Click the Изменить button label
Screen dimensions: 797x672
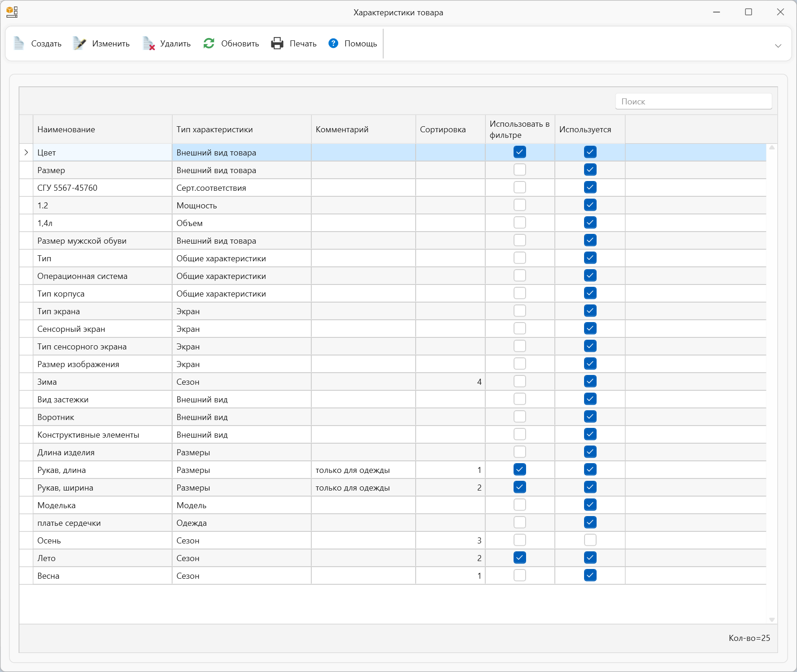111,44
